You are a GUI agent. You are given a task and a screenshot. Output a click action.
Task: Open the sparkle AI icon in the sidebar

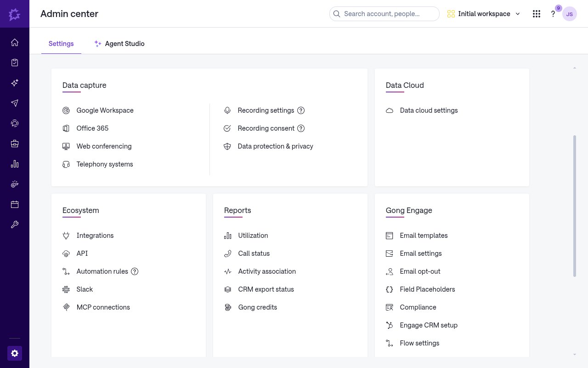[15, 83]
